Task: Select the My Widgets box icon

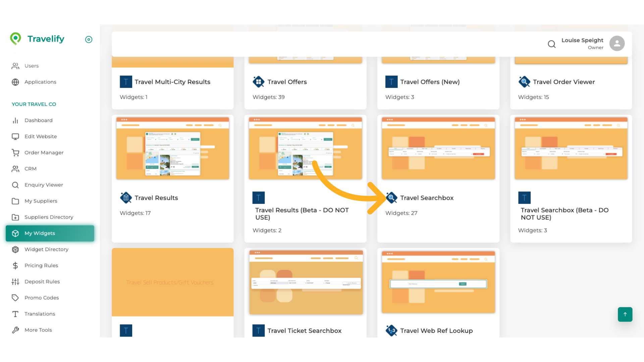Action: pos(15,233)
